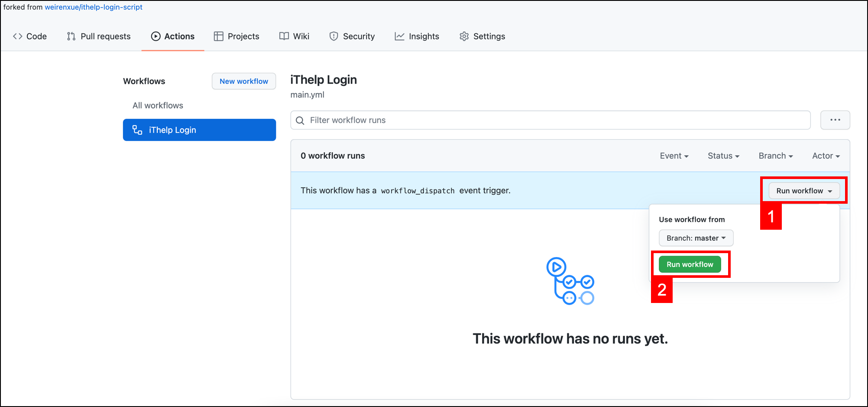868x407 pixels.
Task: Expand the Event filter dropdown
Action: [x=674, y=156]
